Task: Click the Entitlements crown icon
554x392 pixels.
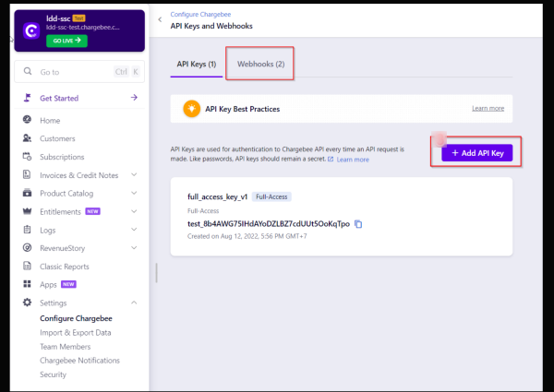Action: 27,211
